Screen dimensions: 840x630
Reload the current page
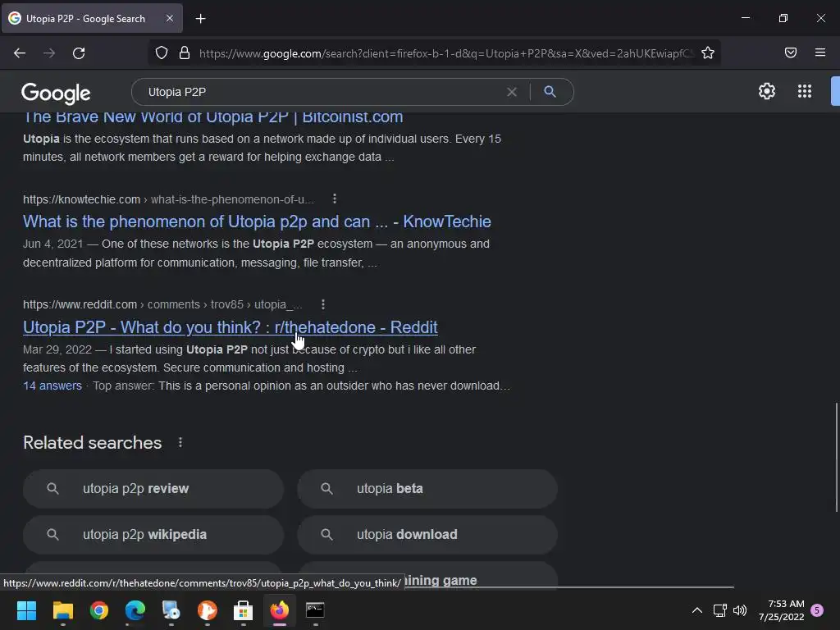coord(79,53)
